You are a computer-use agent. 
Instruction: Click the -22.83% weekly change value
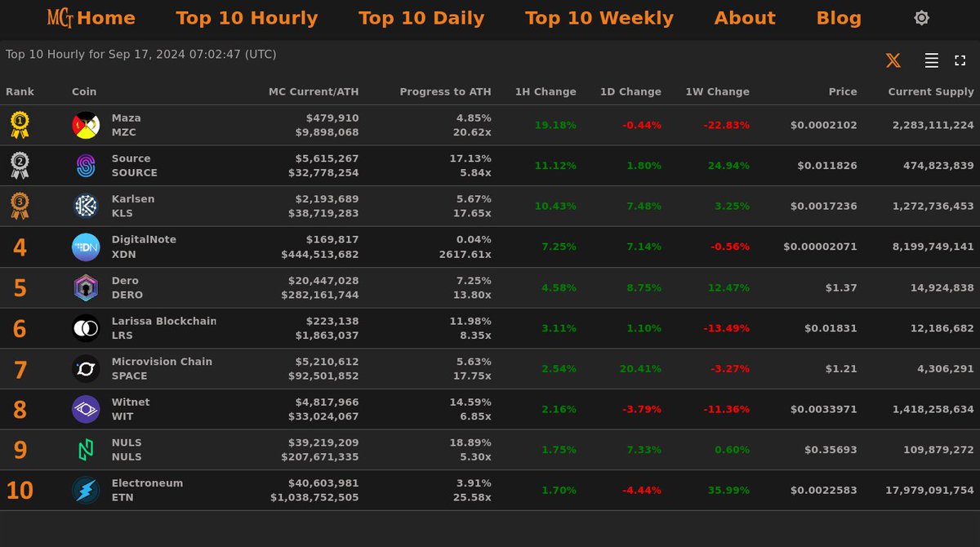(727, 126)
